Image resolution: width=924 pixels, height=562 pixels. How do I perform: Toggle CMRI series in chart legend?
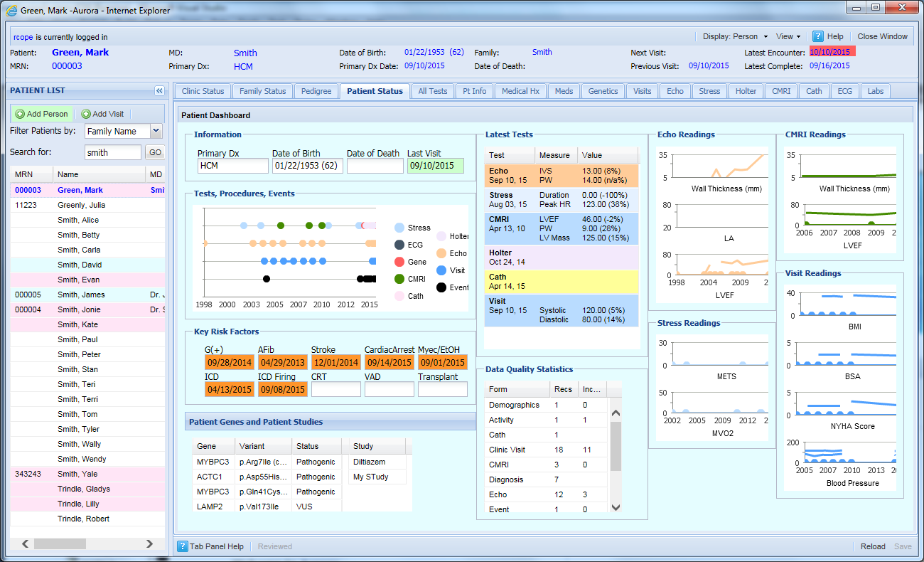[x=399, y=279]
